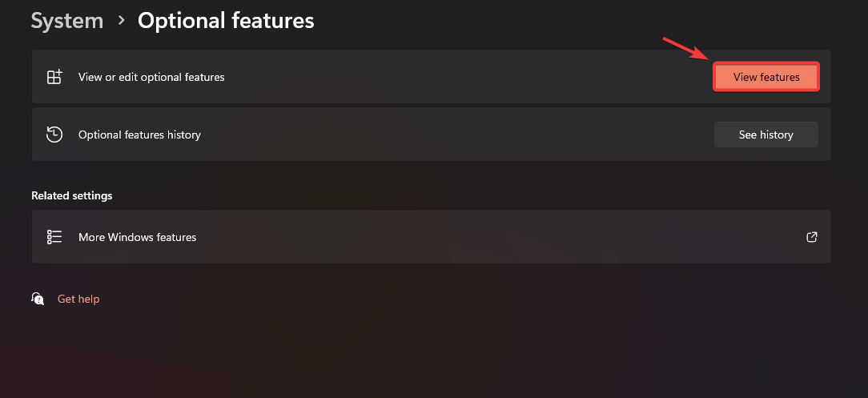Click the external link open icon
Viewport: 868px width, 398px height.
pos(812,237)
